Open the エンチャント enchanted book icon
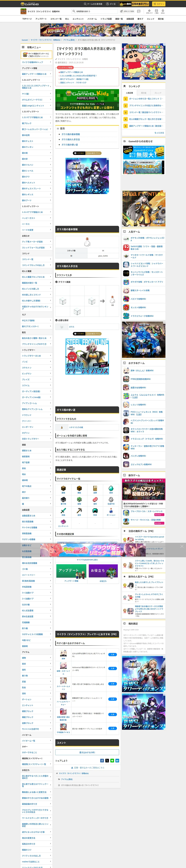Viewport: 186px width, 868px height. coord(63,522)
